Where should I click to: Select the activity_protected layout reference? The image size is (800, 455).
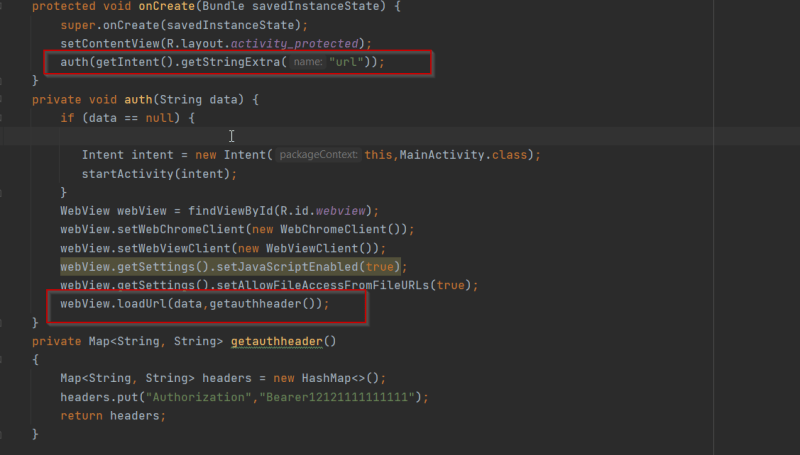[295, 43]
